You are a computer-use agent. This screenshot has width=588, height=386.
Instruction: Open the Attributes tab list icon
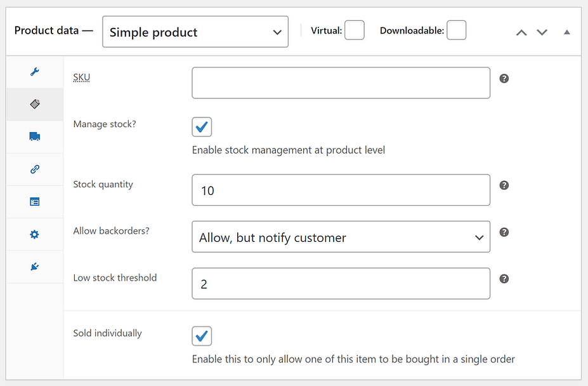35,202
